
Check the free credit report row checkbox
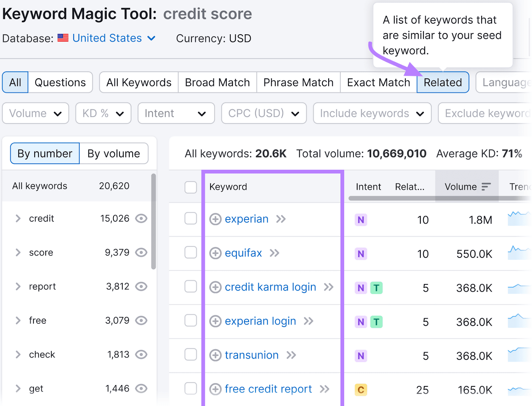(x=191, y=388)
